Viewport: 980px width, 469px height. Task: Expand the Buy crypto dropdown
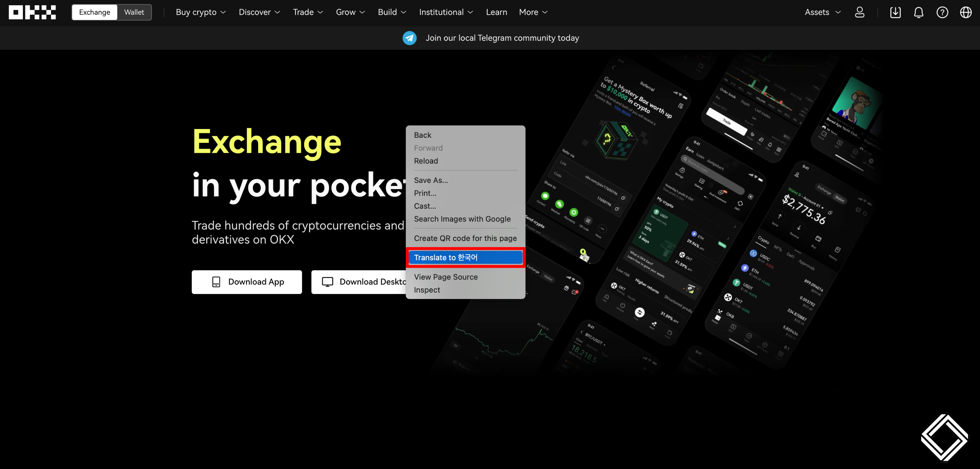click(x=201, y=12)
